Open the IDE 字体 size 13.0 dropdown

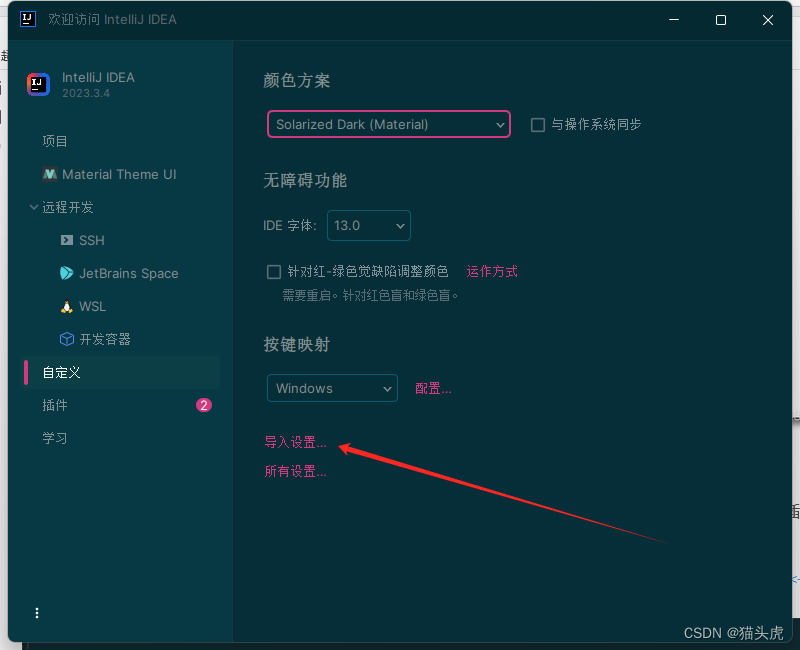pyautogui.click(x=368, y=226)
